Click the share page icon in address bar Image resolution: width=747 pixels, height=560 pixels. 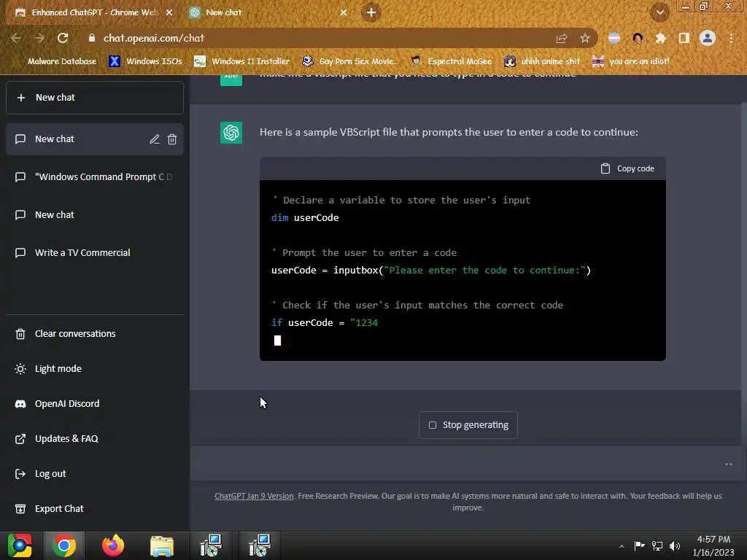coord(562,38)
